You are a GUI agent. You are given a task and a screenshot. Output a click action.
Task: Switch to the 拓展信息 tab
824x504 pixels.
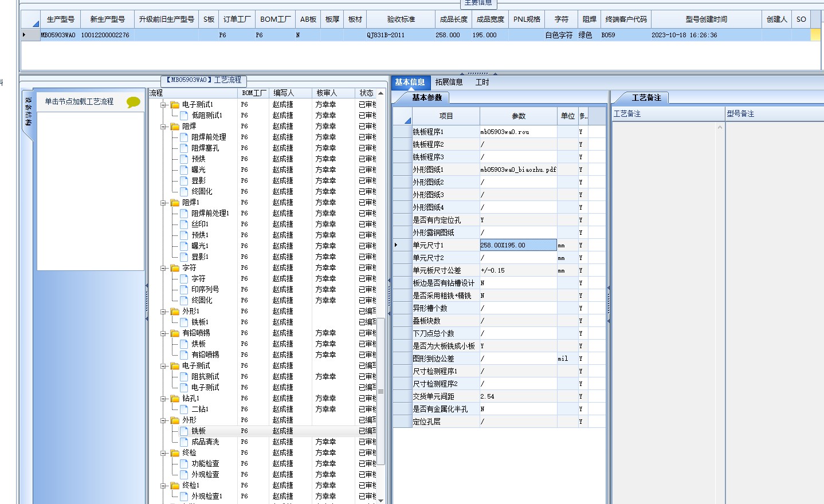click(x=449, y=82)
